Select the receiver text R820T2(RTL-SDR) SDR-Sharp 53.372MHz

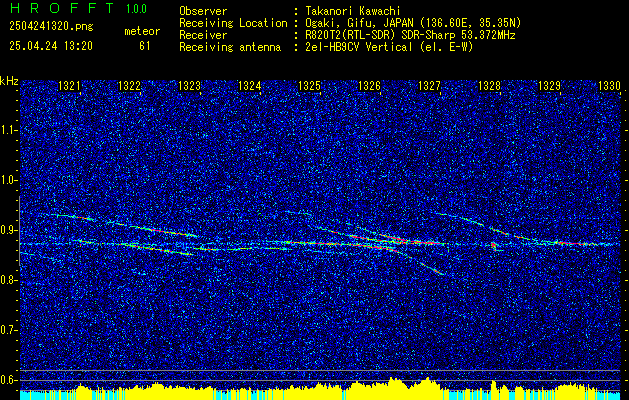pyautogui.click(x=410, y=35)
